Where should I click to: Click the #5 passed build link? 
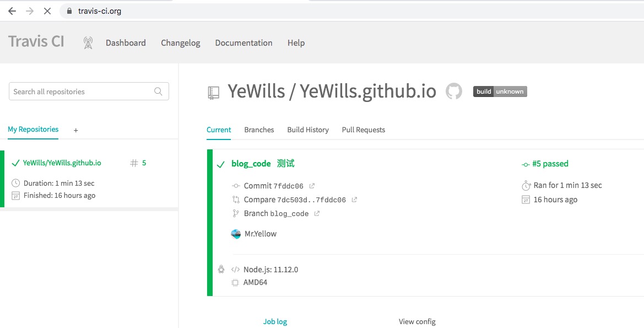tap(550, 164)
